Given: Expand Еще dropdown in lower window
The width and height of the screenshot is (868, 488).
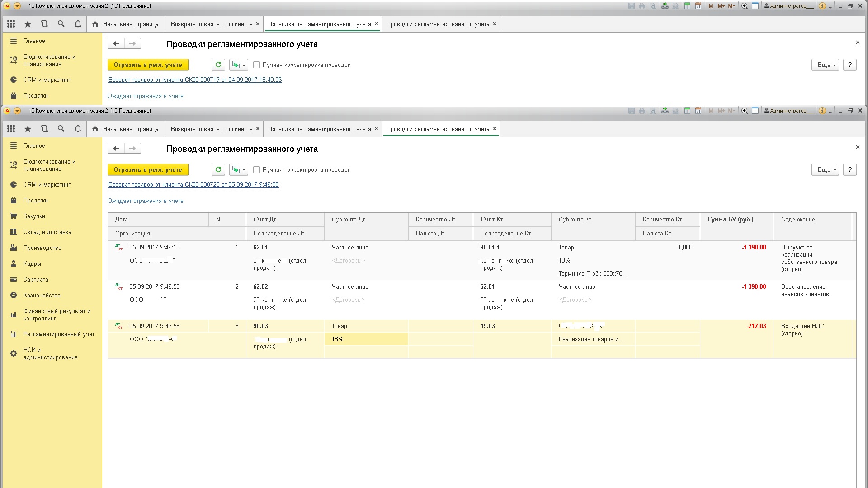Looking at the screenshot, I should pyautogui.click(x=825, y=169).
